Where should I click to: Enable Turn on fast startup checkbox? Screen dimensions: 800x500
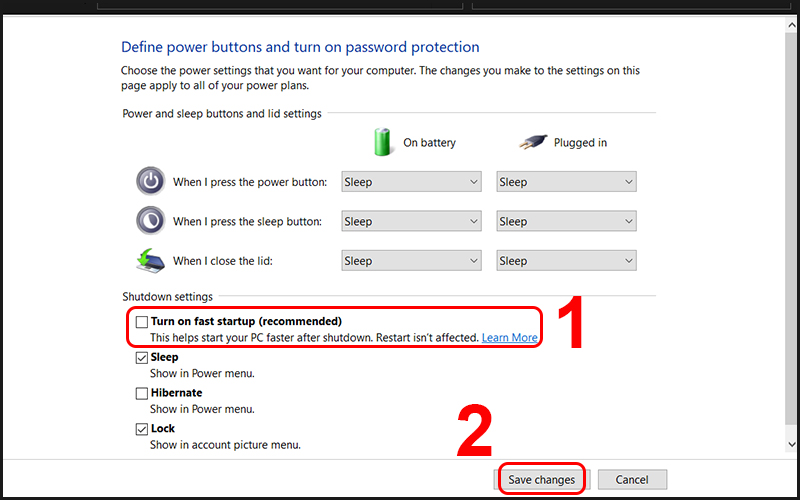(x=142, y=321)
